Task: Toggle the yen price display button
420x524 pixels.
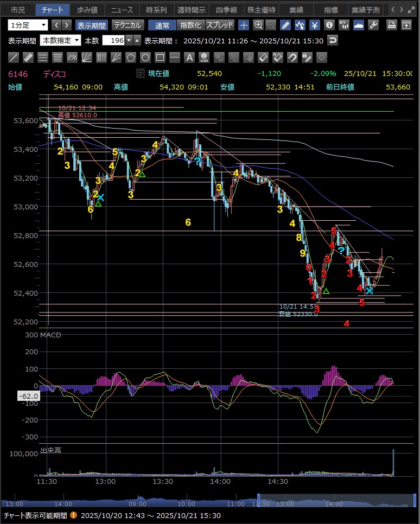Action: point(314,25)
